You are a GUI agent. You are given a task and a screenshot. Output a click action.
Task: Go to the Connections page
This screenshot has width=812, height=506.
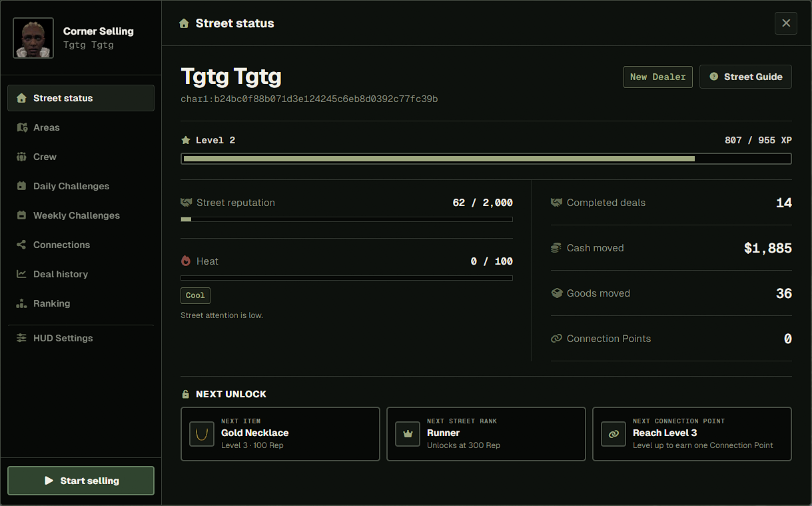coord(81,245)
